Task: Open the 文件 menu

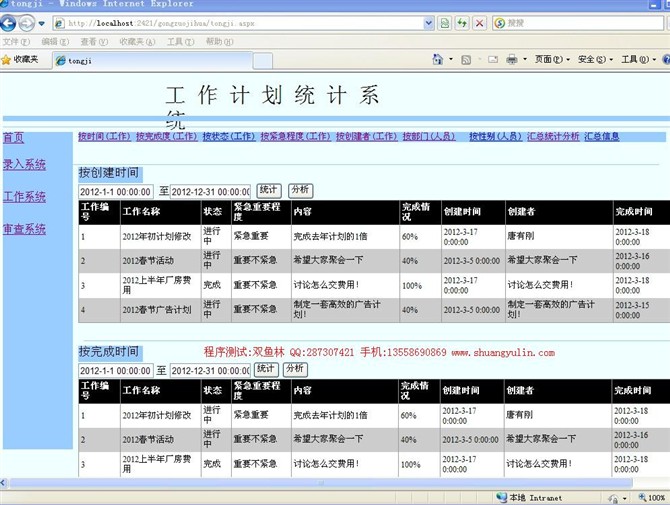Action: 16,41
